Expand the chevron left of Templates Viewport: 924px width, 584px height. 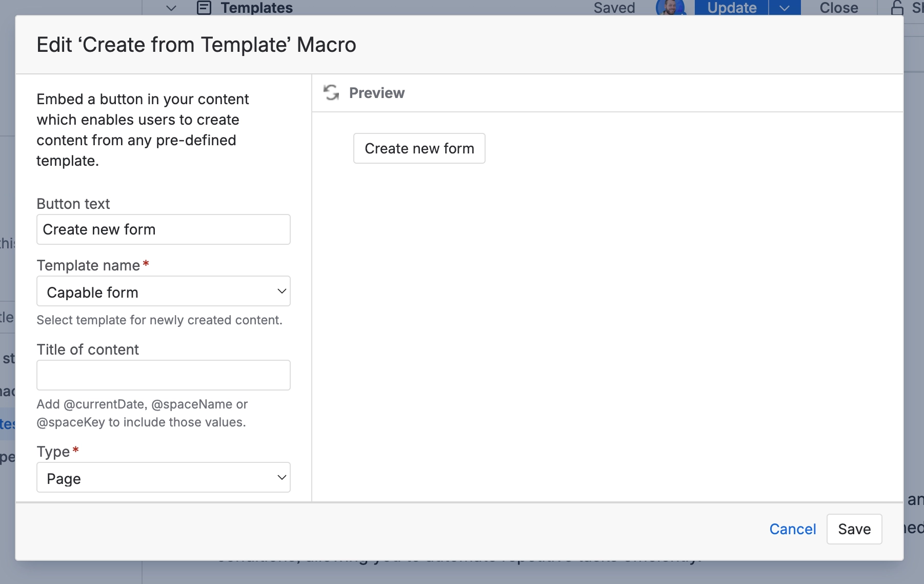[x=171, y=8]
